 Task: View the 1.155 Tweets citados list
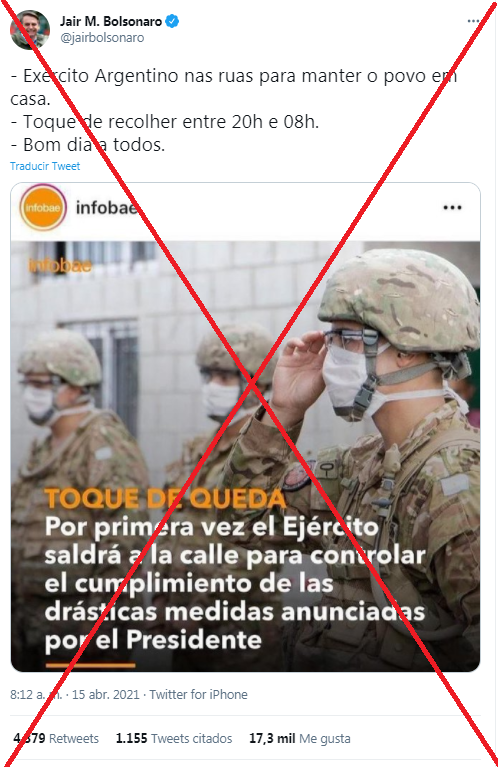[174, 738]
